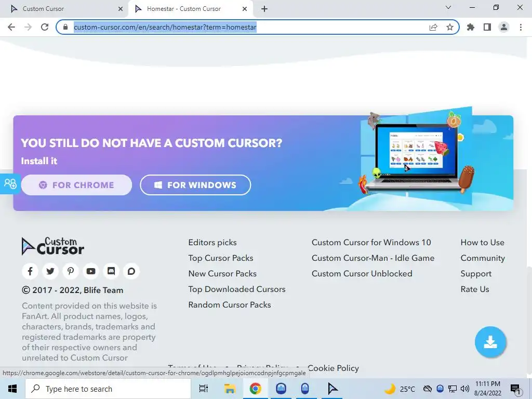
Task: Close the Custom Cursor tab
Action: (121, 9)
